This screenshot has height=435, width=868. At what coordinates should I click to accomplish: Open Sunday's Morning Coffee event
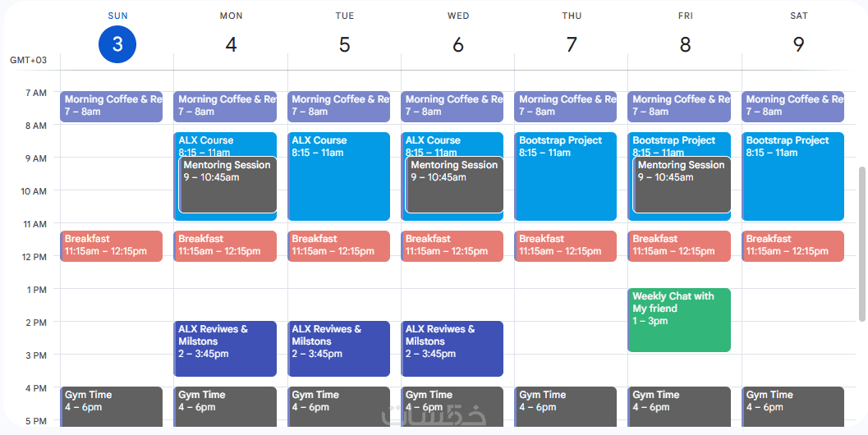point(111,107)
